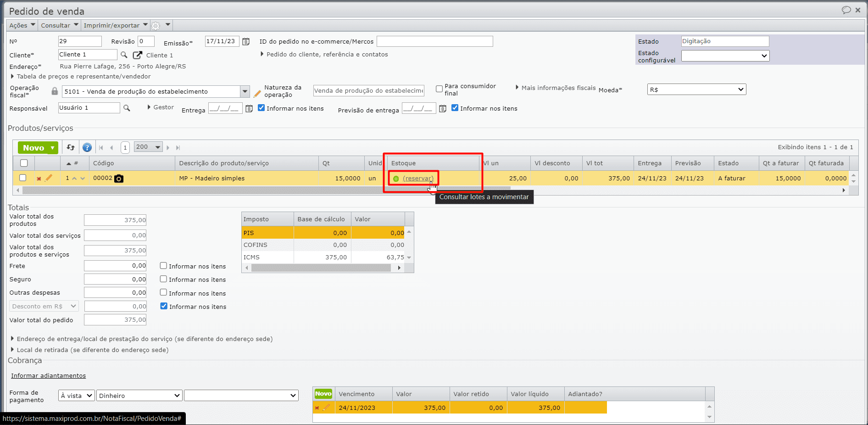868x425 pixels.
Task: Edit Natureza da operação with pencil icon
Action: click(257, 93)
